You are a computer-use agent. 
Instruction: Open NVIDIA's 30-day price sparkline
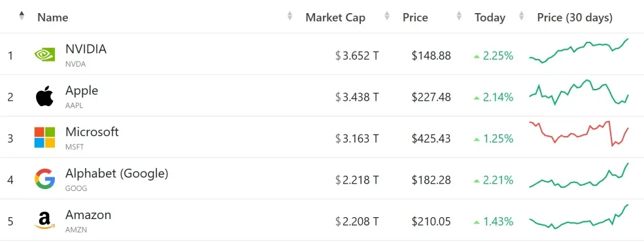tap(579, 51)
